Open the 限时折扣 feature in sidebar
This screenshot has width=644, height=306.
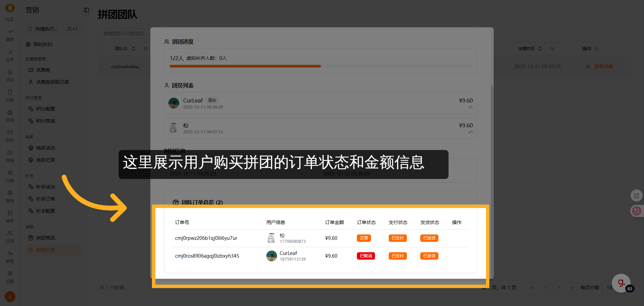tap(43, 44)
